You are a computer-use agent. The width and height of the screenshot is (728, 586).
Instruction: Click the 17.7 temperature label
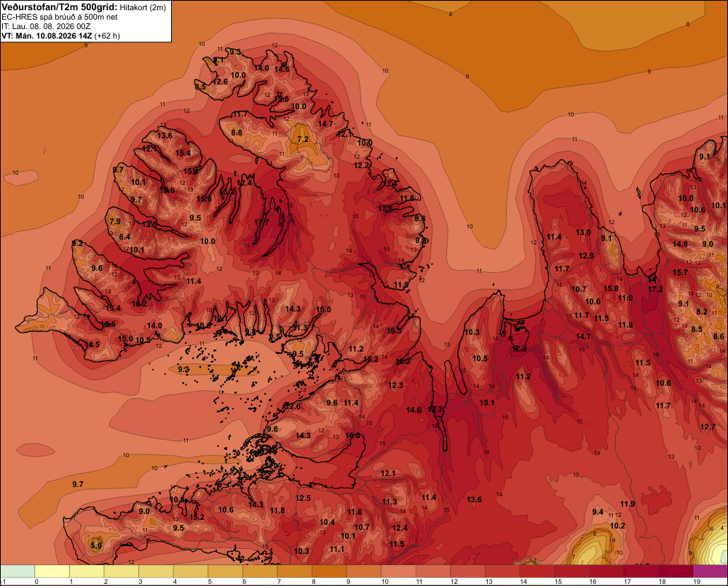pos(261,223)
